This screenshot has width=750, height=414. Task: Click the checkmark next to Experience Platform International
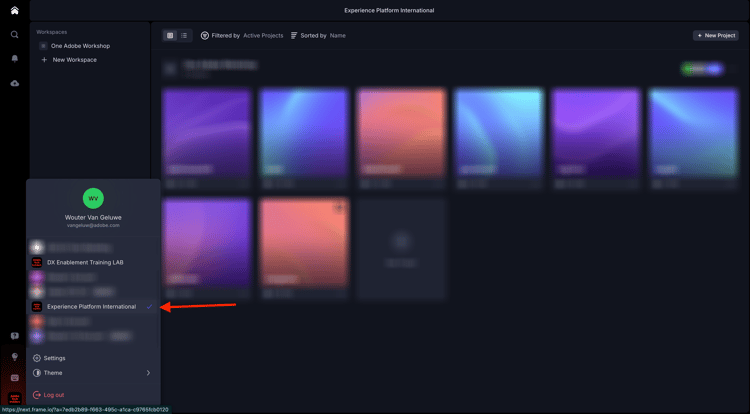pyautogui.click(x=149, y=306)
